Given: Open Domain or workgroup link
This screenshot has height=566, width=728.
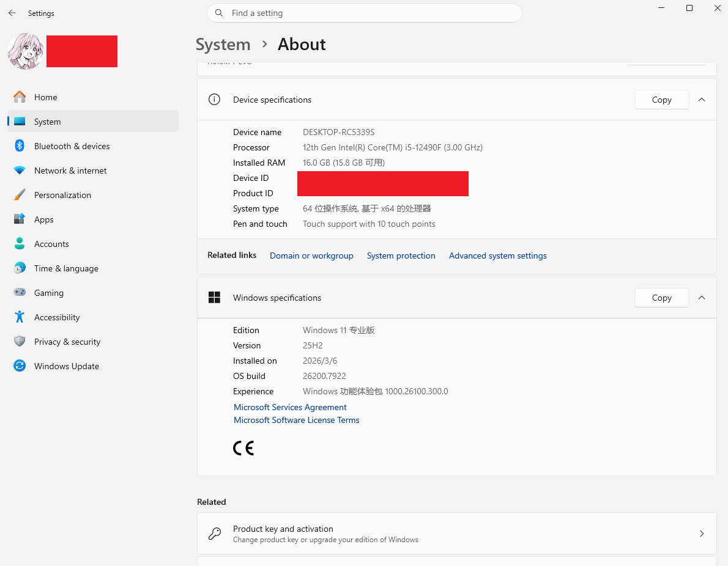Looking at the screenshot, I should click(x=311, y=255).
